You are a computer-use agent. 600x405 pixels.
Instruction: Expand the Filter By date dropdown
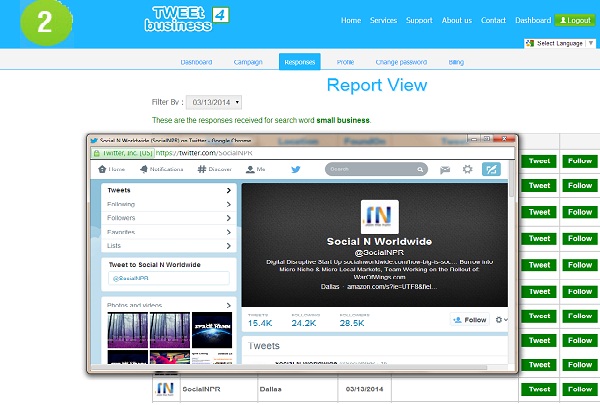pyautogui.click(x=214, y=102)
